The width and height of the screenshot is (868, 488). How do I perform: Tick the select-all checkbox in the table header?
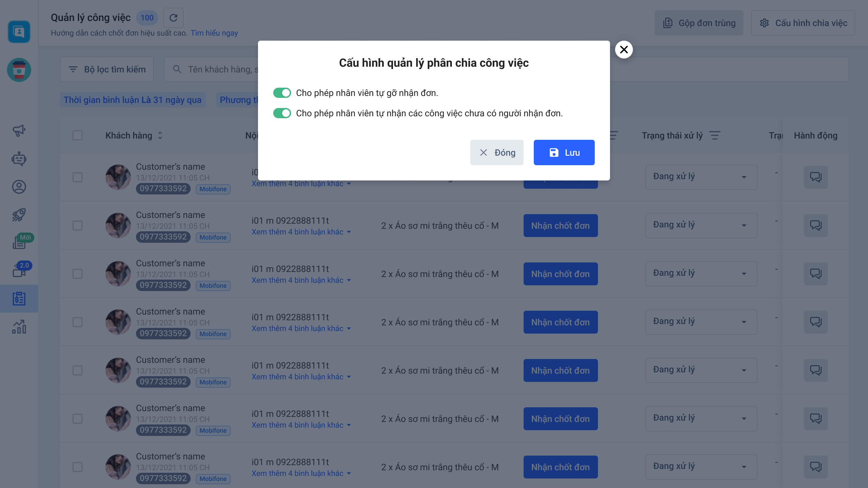tap(78, 135)
